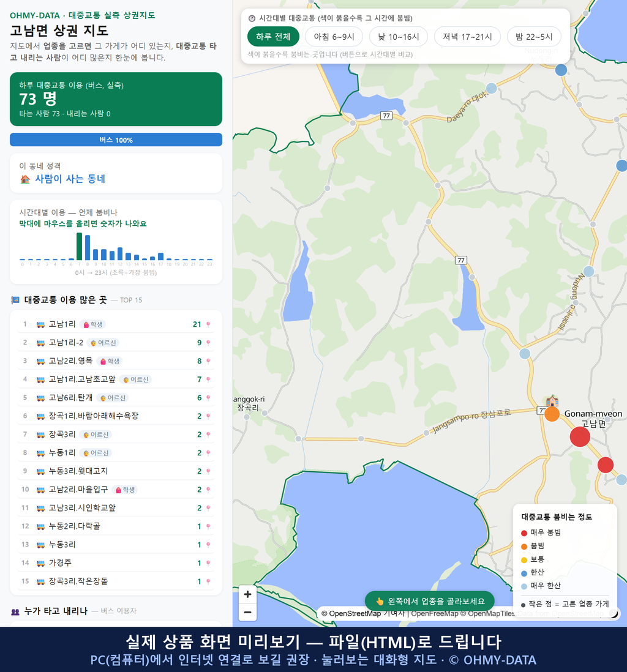Click the tallest green bar at hour 7
The width and height of the screenshot is (627, 672).
80,247
